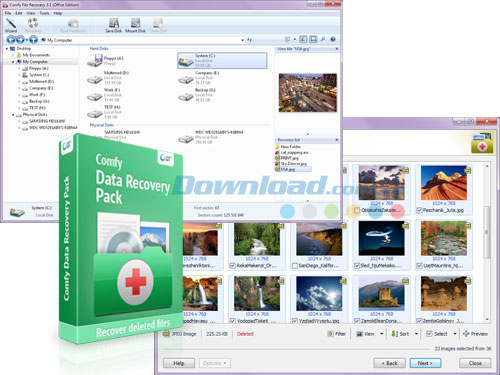This screenshot has height=375, width=500.
Task: Expand the My Documents tree node
Action: coord(13,55)
